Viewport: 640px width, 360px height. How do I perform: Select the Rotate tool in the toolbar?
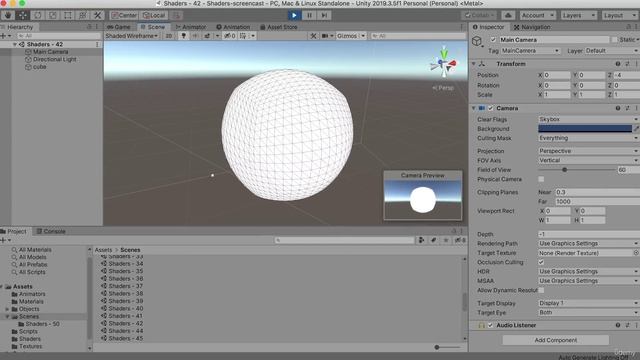[x=38, y=16]
